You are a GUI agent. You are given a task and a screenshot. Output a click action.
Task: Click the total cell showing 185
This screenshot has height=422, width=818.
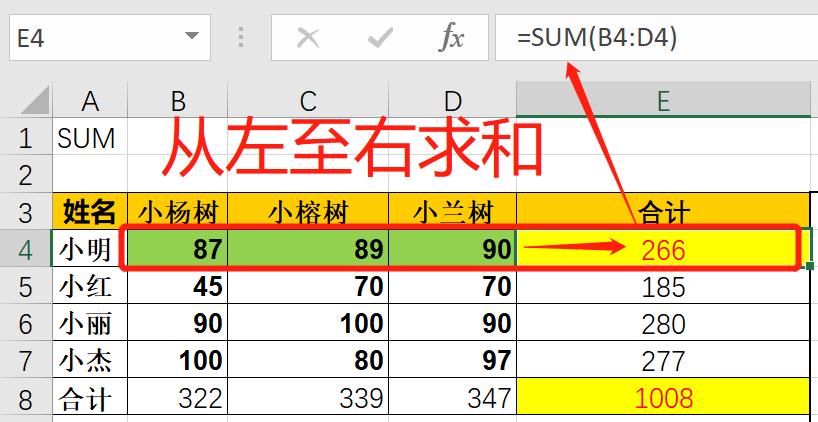663,286
